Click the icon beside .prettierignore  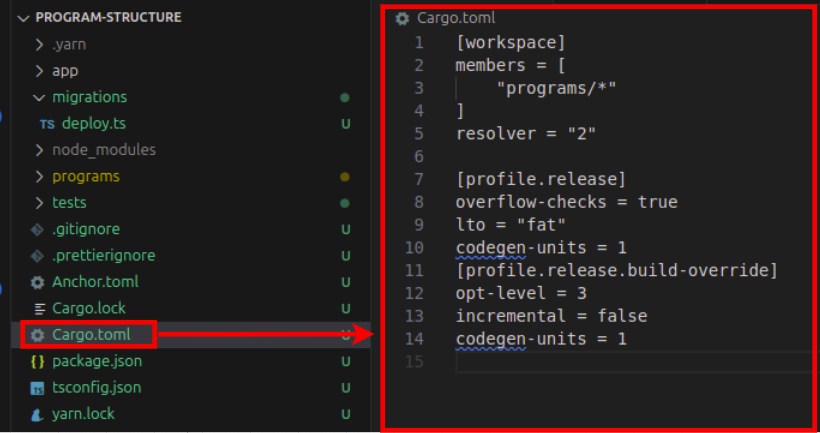tap(37, 256)
